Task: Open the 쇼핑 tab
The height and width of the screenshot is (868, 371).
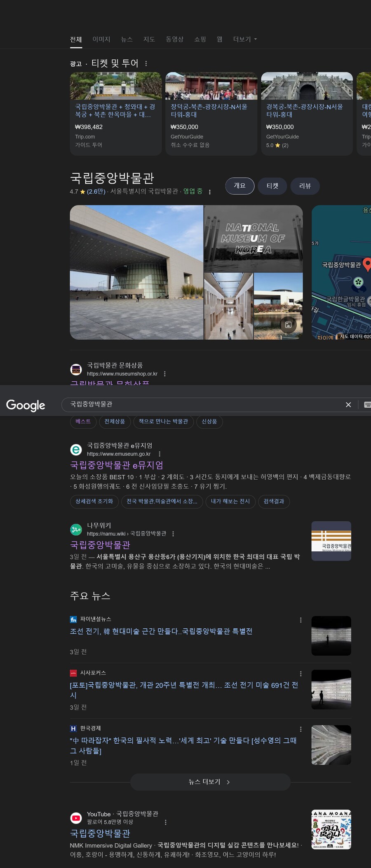Action: [x=200, y=39]
